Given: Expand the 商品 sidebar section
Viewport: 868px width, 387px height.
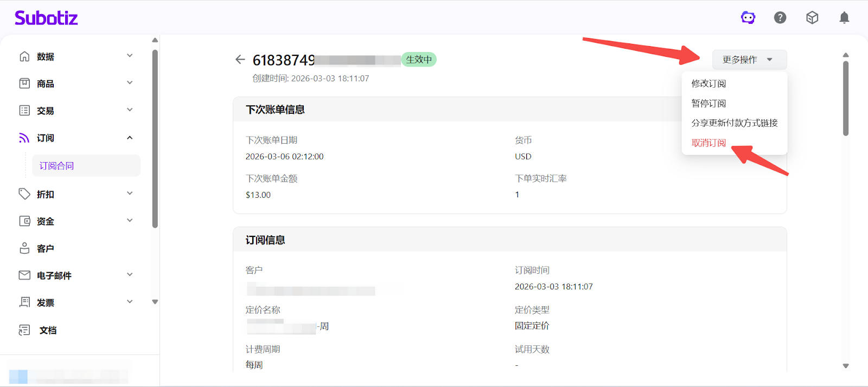Looking at the screenshot, I should pyautogui.click(x=130, y=83).
